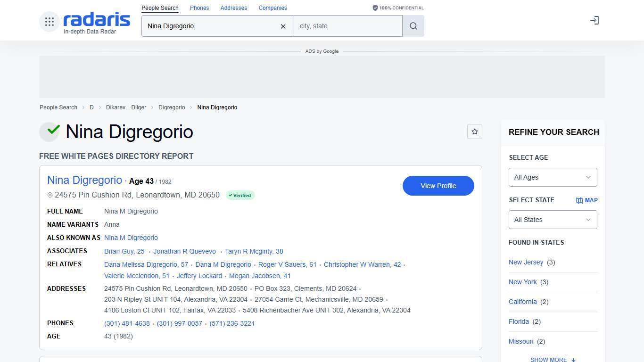The width and height of the screenshot is (644, 362).
Task: Open the Companies section
Action: [x=273, y=8]
